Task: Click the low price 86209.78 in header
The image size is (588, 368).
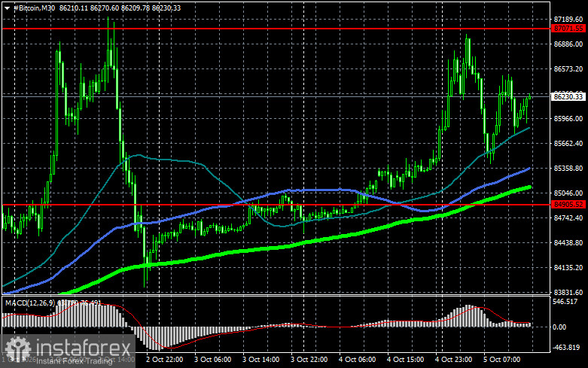Action: pyautogui.click(x=136, y=8)
